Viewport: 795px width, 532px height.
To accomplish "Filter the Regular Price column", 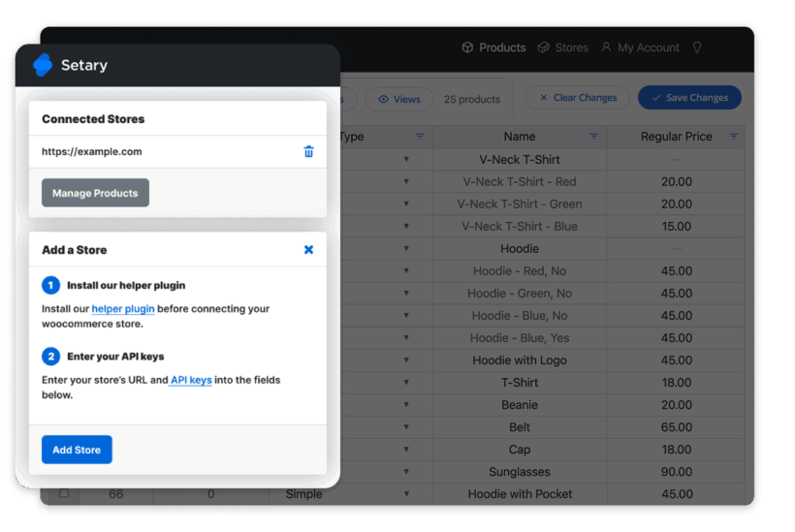I will [733, 137].
